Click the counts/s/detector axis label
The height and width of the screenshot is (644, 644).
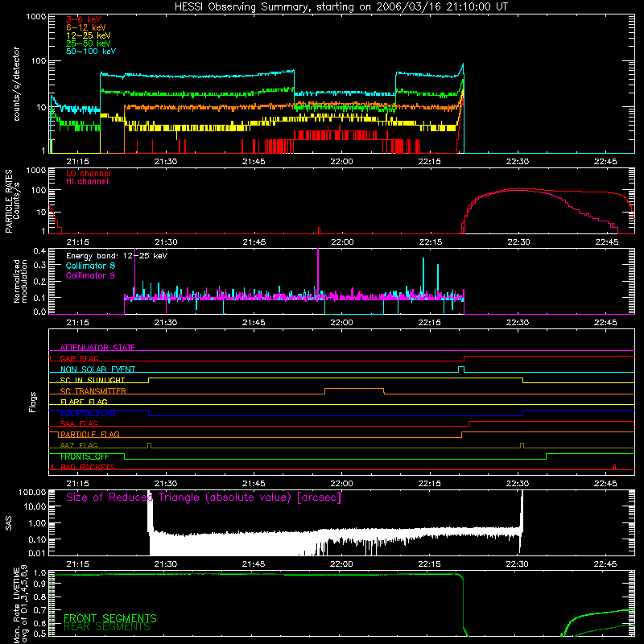[17, 84]
